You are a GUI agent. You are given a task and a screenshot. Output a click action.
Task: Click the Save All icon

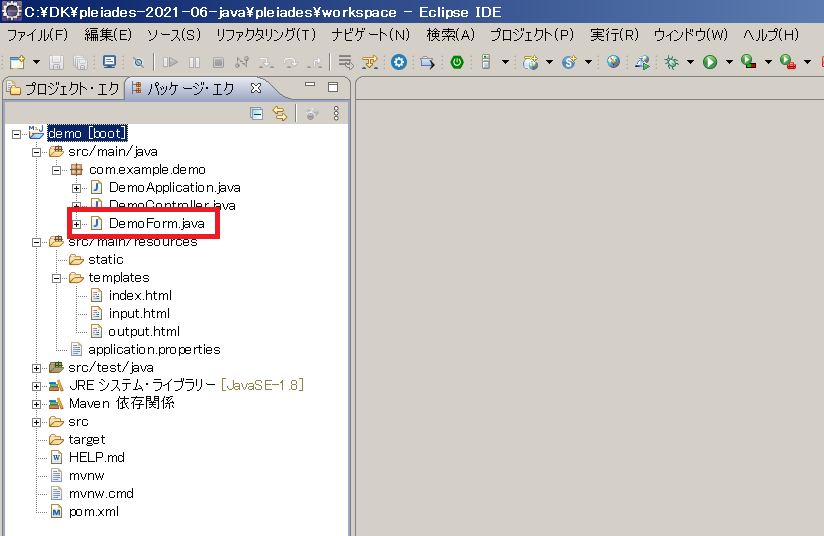pos(80,63)
